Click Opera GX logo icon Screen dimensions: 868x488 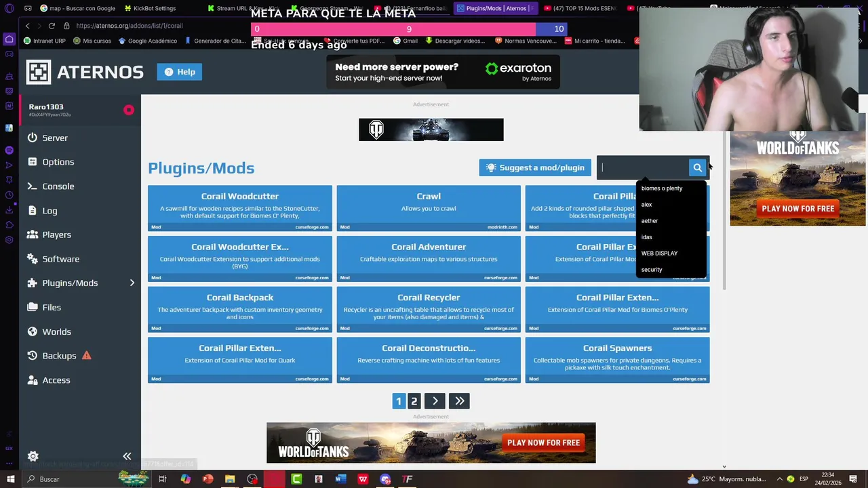pos(9,8)
